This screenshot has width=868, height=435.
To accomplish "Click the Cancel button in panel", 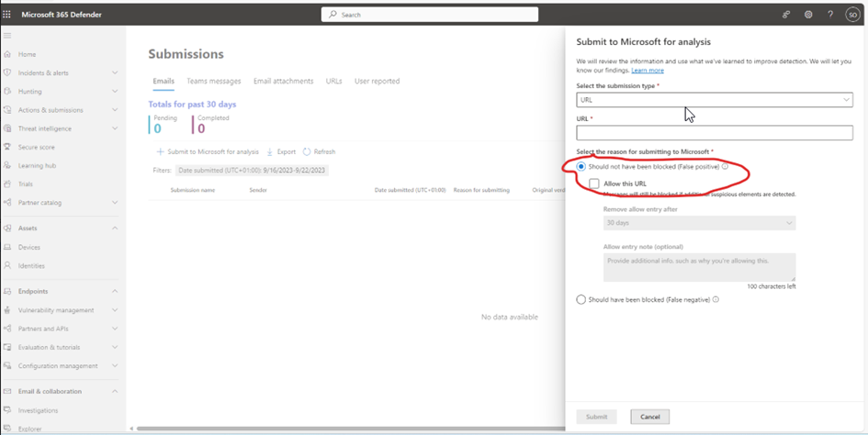I will tap(650, 417).
